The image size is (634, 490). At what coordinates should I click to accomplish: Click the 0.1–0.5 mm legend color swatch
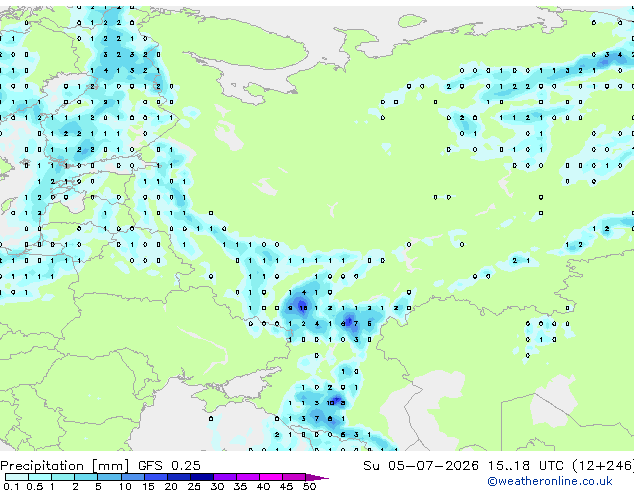(x=17, y=477)
